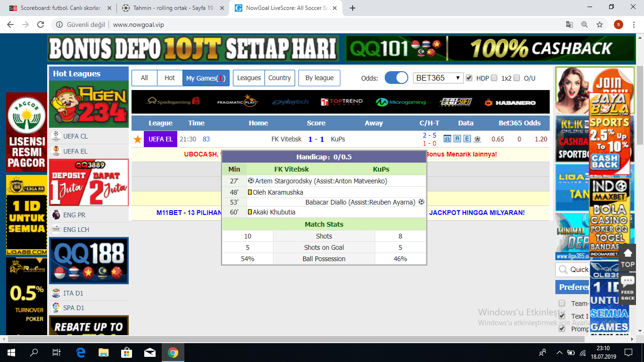Open a new Chrome tab

(x=353, y=8)
